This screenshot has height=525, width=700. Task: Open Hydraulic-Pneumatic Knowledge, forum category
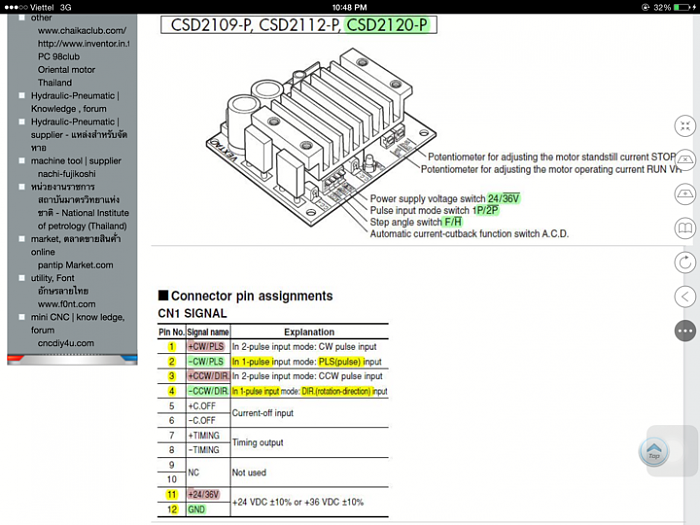(x=75, y=102)
